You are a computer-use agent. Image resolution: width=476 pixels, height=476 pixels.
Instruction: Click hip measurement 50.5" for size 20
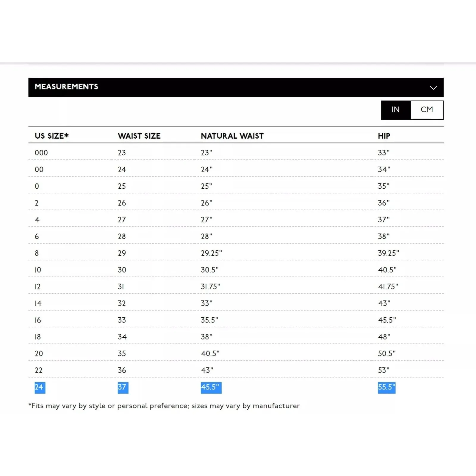point(387,354)
